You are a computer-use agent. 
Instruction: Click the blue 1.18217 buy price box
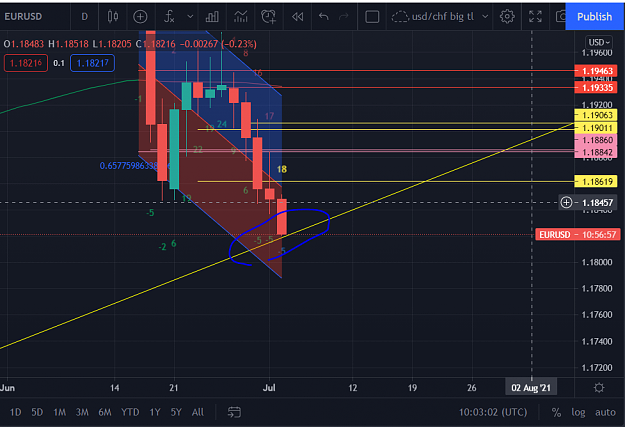[92, 63]
